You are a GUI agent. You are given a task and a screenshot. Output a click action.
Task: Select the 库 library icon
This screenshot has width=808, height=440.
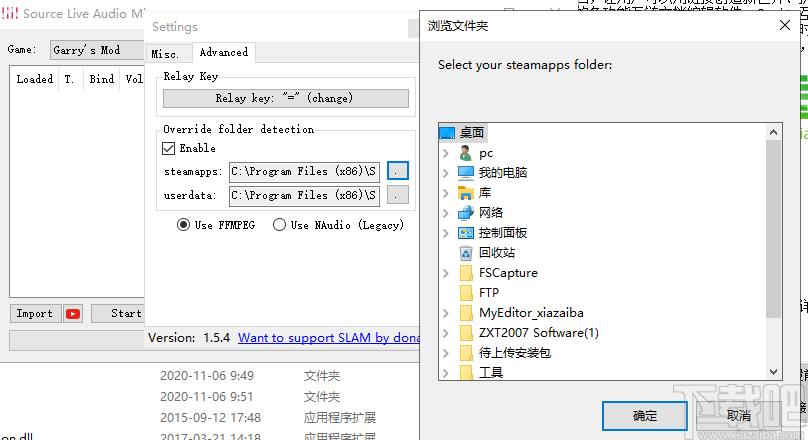point(465,193)
